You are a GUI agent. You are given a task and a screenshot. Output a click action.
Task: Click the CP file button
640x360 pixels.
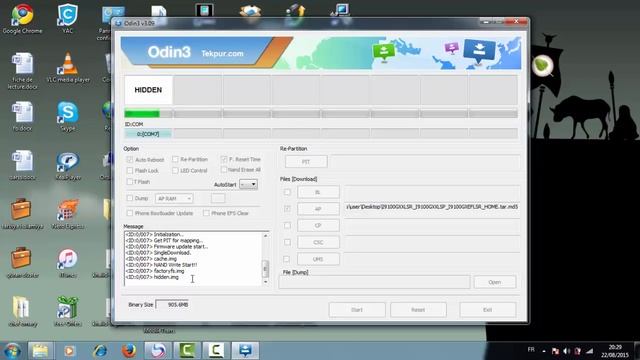pyautogui.click(x=318, y=225)
